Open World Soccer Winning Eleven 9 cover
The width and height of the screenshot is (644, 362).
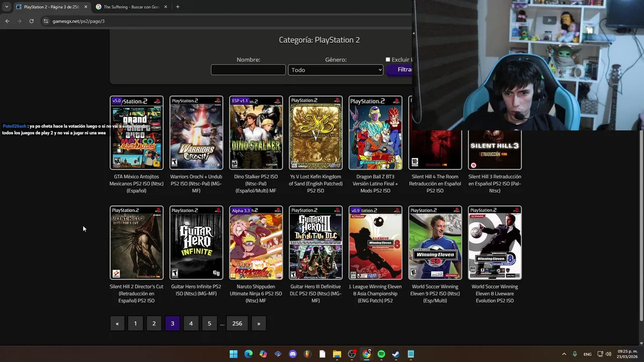point(435,243)
